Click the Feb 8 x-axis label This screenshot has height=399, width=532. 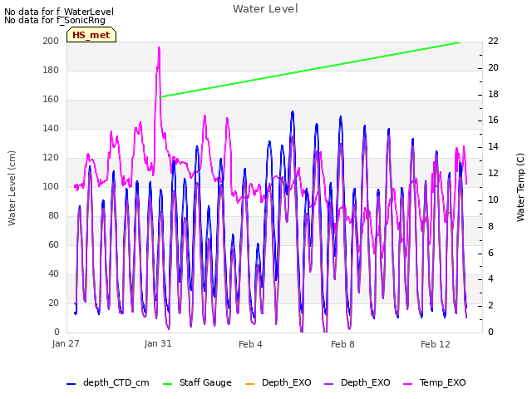point(342,344)
